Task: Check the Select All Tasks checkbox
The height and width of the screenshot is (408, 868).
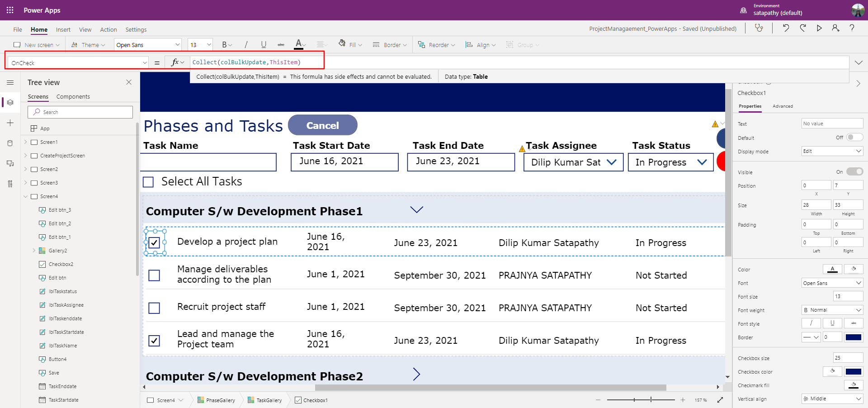Action: 148,182
